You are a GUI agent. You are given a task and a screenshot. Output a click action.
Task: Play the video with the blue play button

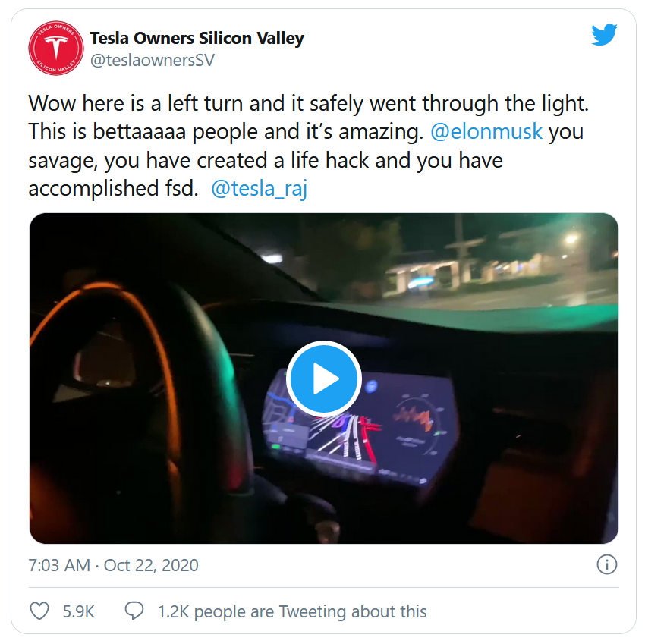[x=324, y=379]
